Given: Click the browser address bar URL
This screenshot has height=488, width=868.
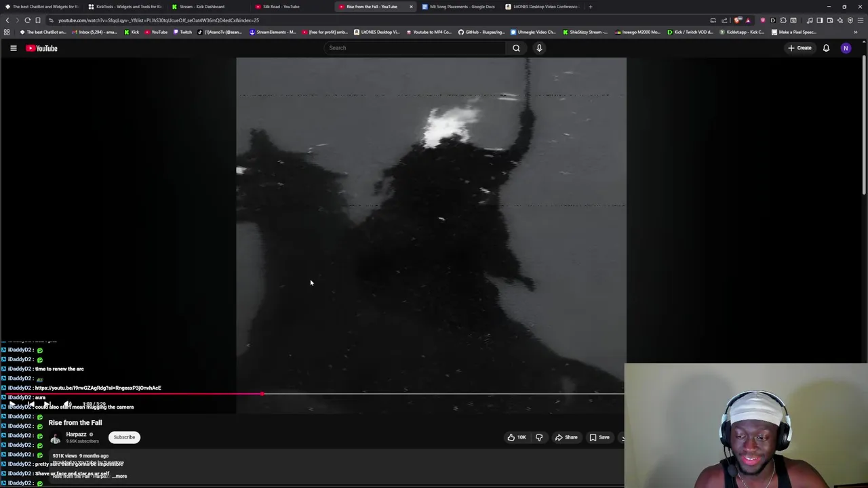Looking at the screenshot, I should click(x=159, y=20).
